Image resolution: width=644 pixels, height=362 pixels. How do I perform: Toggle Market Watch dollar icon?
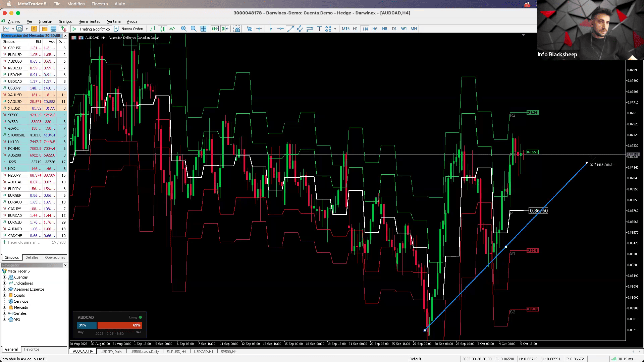(34, 29)
